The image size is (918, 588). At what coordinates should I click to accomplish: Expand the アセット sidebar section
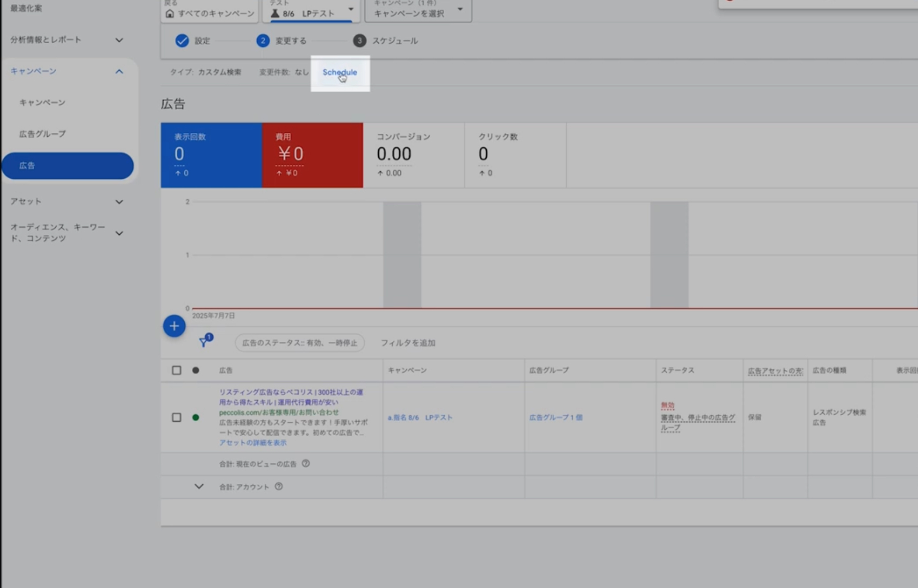[119, 201]
